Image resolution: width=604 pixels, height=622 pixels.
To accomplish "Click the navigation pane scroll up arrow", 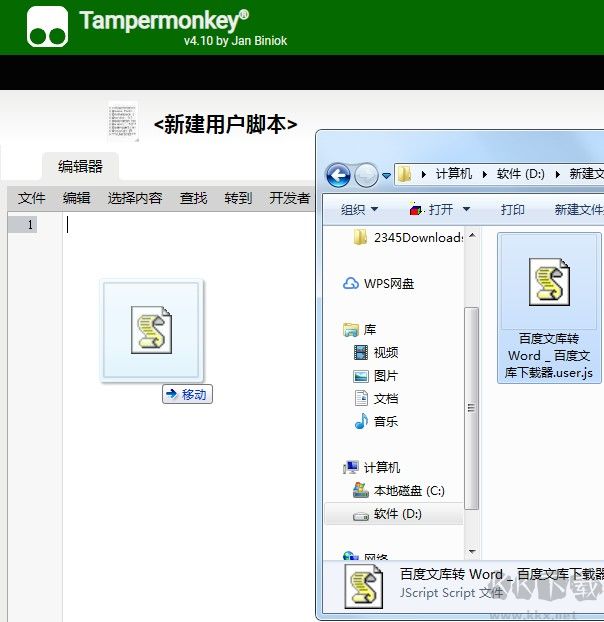I will coord(472,235).
